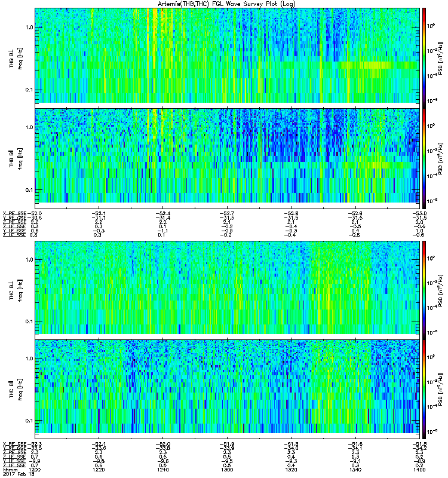Click the 'THB B⊥ freq [Hz]' axis label
The image size is (448, 478).
16,59
